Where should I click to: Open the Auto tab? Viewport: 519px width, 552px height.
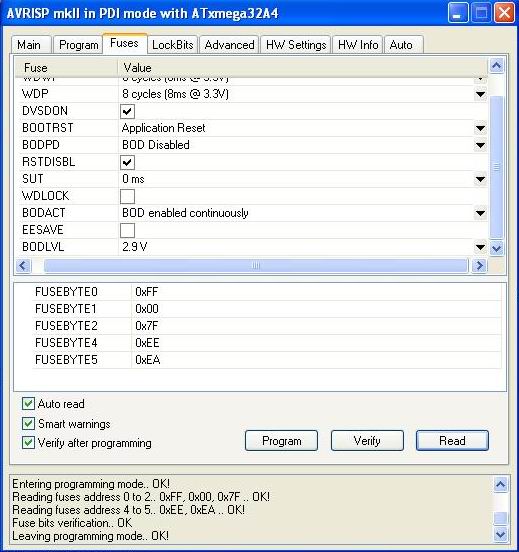(x=404, y=45)
